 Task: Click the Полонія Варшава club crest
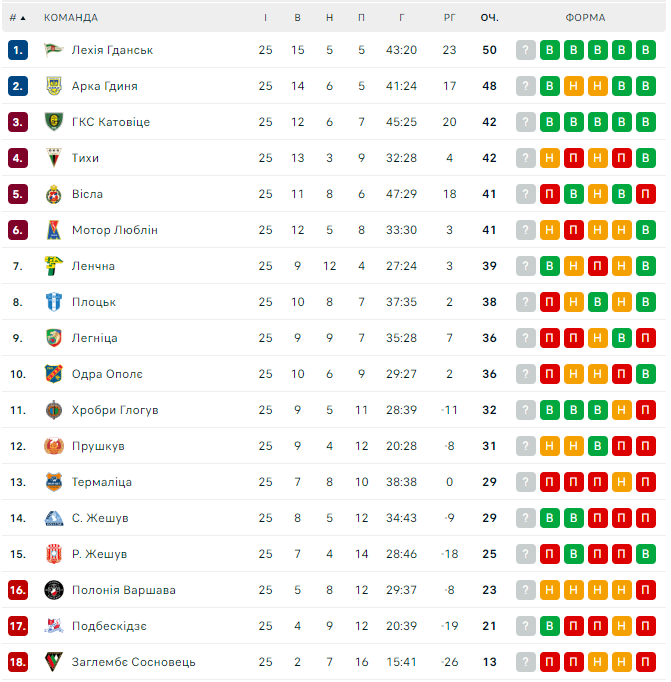click(54, 590)
